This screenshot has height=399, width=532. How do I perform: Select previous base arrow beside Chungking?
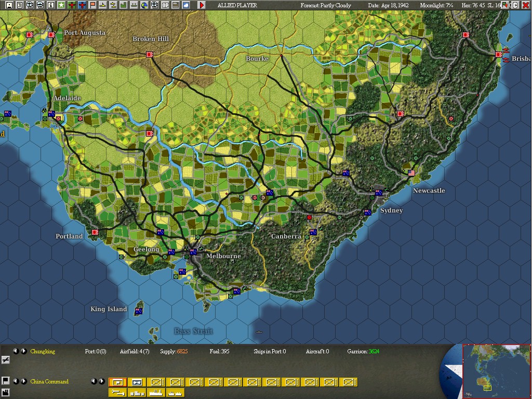(16, 351)
